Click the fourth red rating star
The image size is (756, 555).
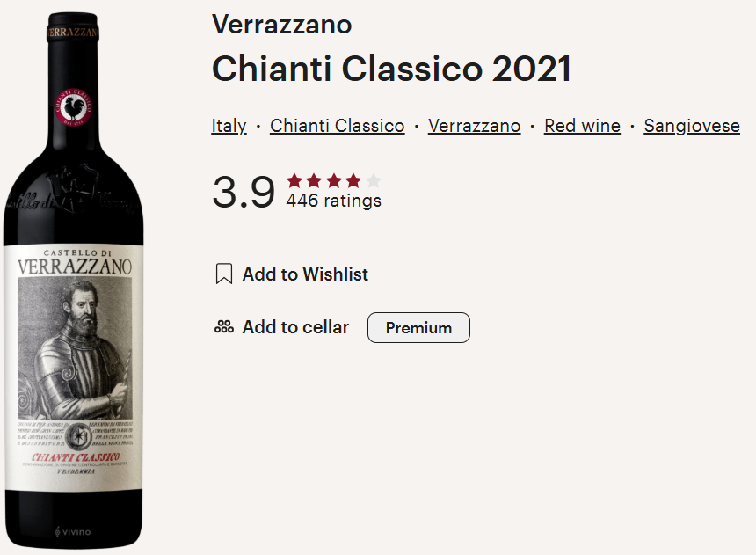tap(353, 181)
